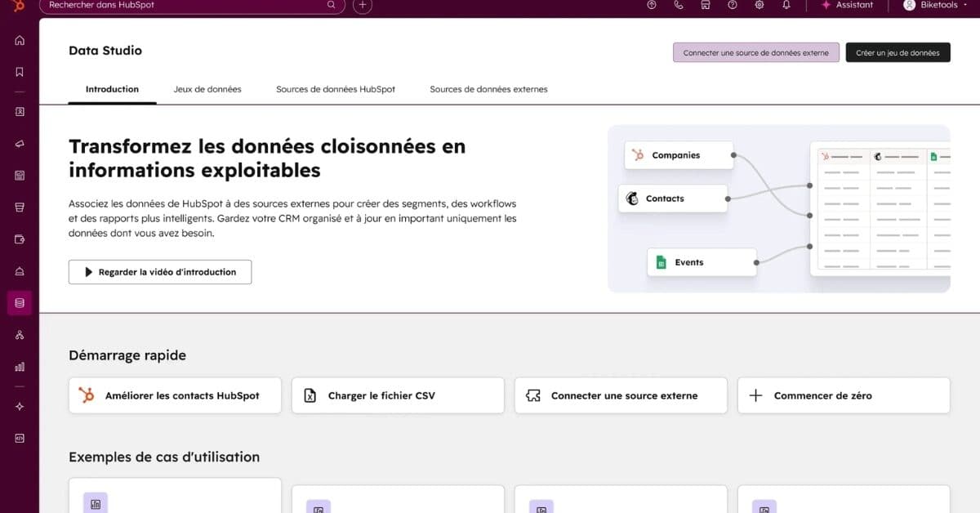
Task: Click the Rechercher dans HubSpot search field
Action: pyautogui.click(x=192, y=6)
